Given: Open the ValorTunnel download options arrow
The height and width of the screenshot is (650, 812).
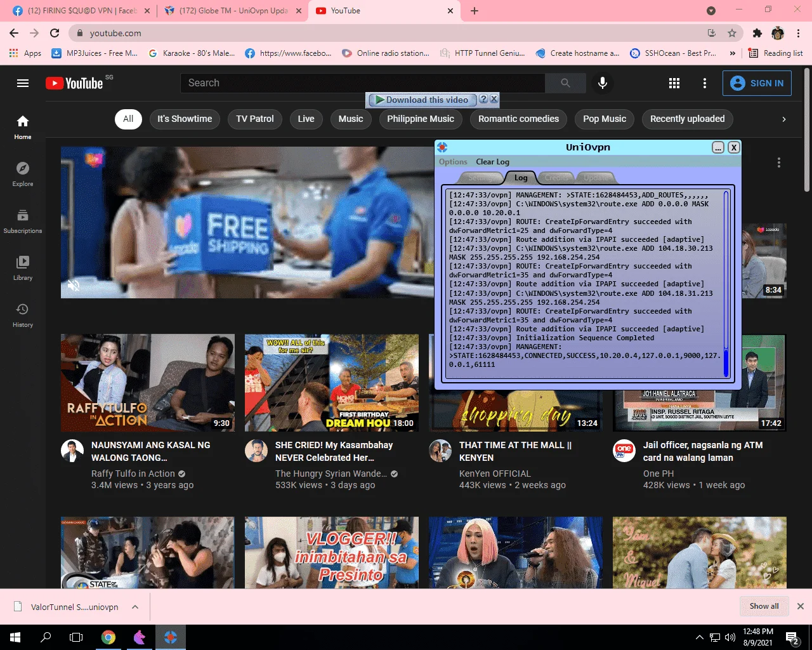Looking at the screenshot, I should [135, 607].
